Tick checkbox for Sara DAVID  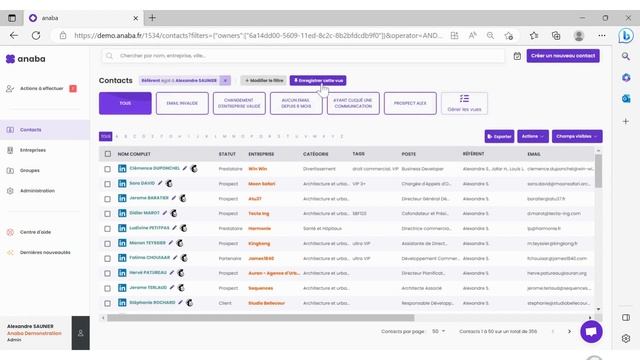point(107,184)
